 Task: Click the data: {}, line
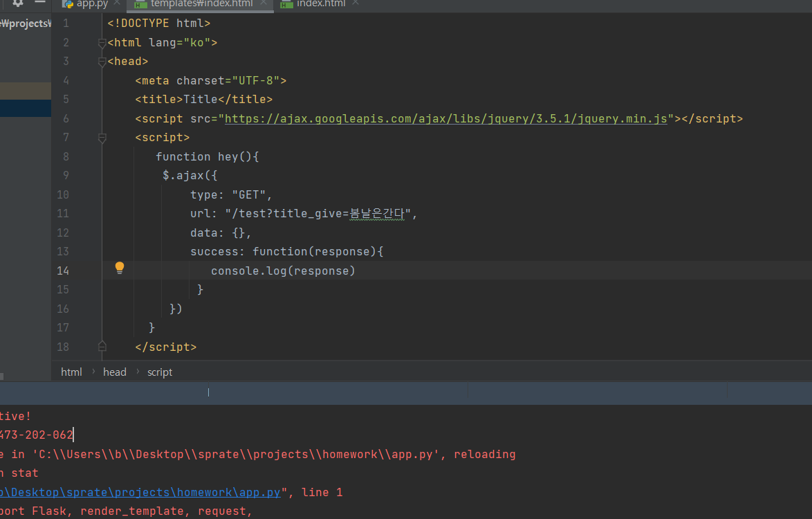point(221,233)
